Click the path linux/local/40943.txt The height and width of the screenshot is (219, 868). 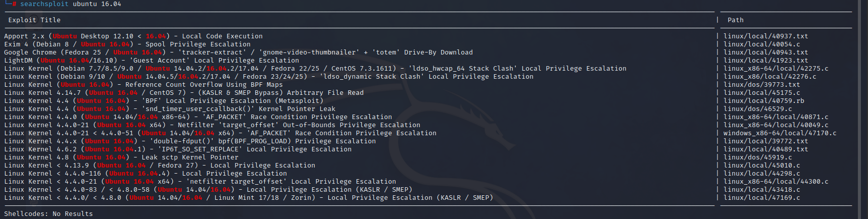pos(766,52)
